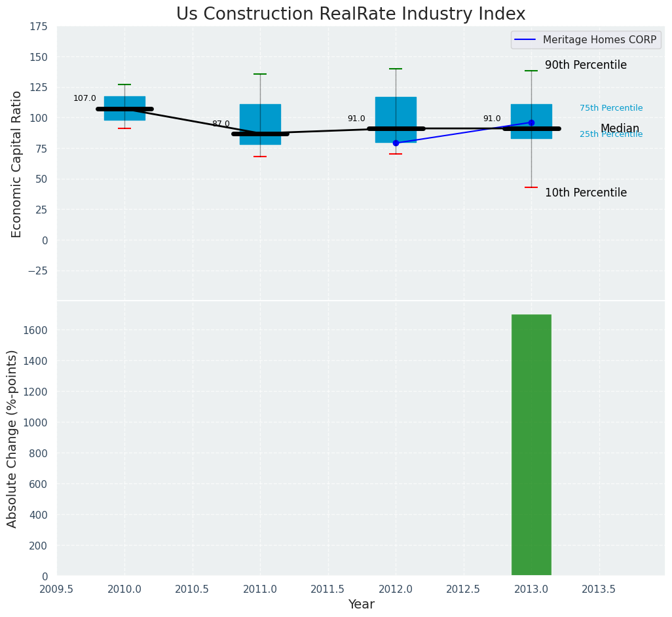Click the green 90th percentile cap at 2012
This screenshot has height=617, width=672.
coord(396,69)
